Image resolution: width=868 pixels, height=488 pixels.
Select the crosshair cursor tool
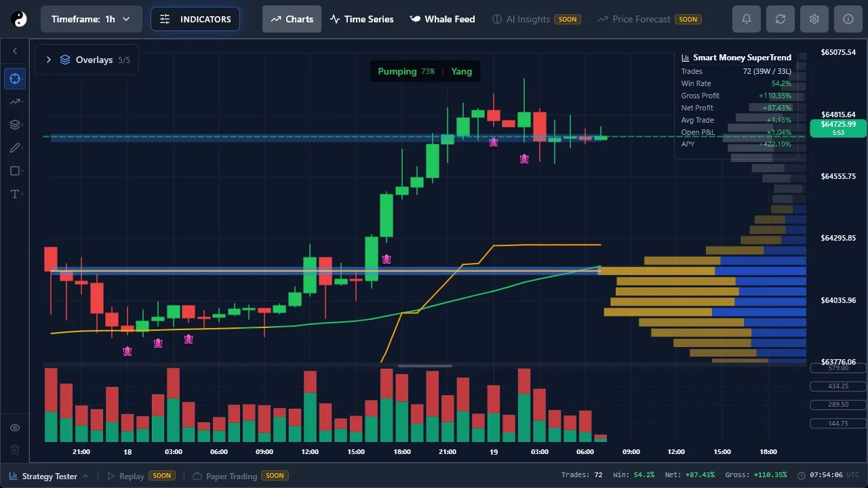click(15, 79)
